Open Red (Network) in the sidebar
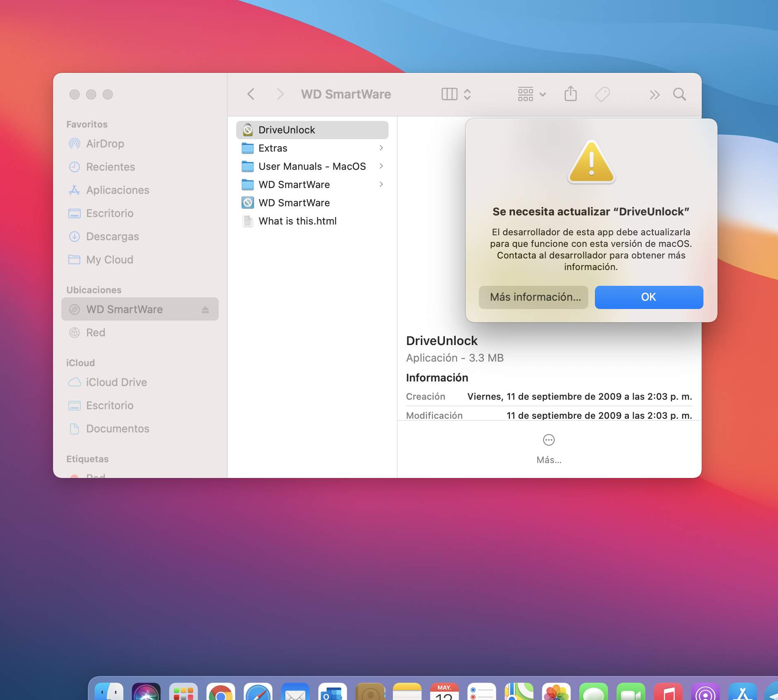This screenshot has width=778, height=700. [140, 333]
